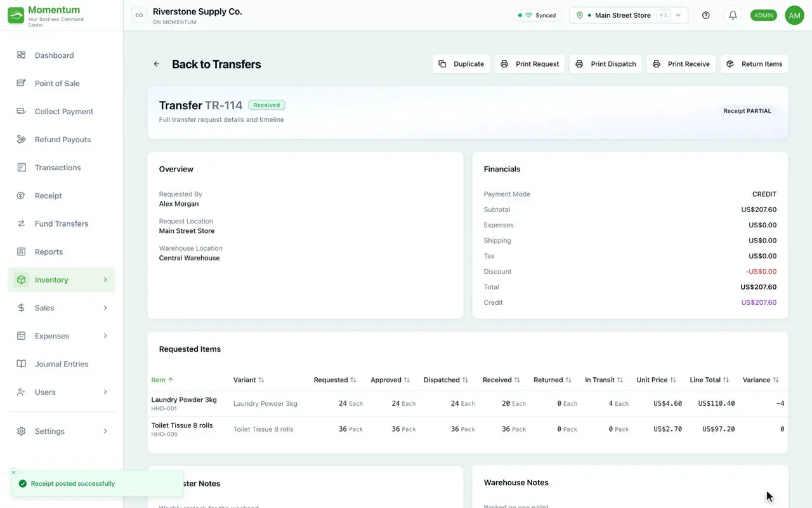This screenshot has height=508, width=812.
Task: Expand the Settings submenu chevron
Action: [105, 431]
